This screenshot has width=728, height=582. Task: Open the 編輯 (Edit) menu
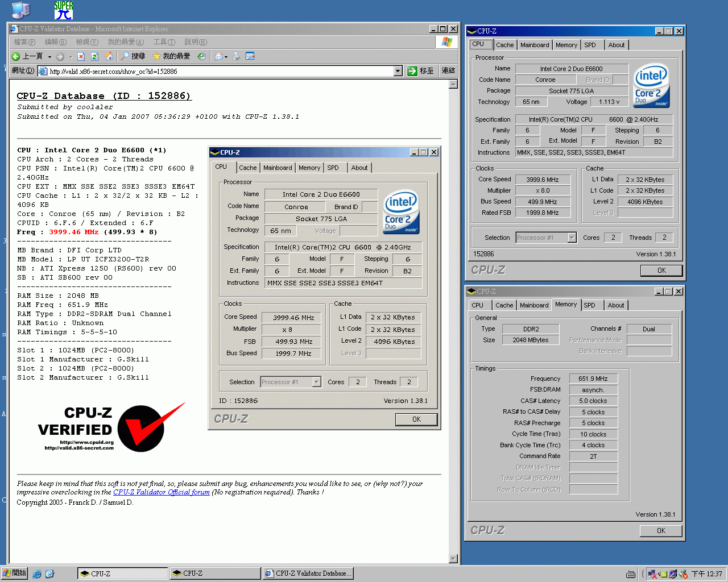tap(55, 42)
